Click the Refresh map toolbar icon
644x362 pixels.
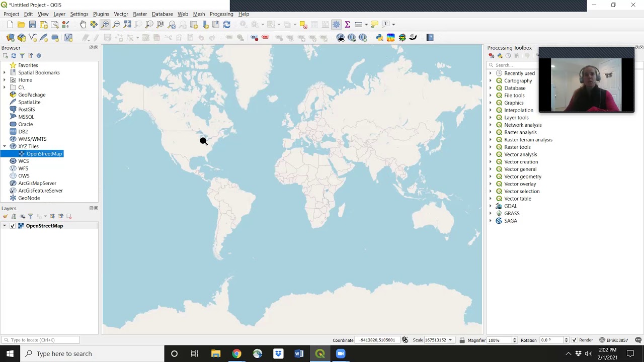coord(227,24)
